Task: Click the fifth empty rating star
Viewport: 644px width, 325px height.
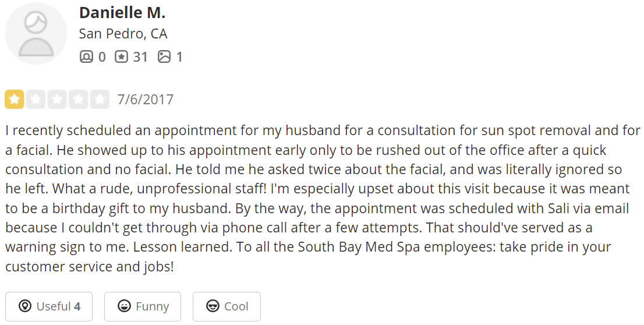Action: [x=100, y=100]
